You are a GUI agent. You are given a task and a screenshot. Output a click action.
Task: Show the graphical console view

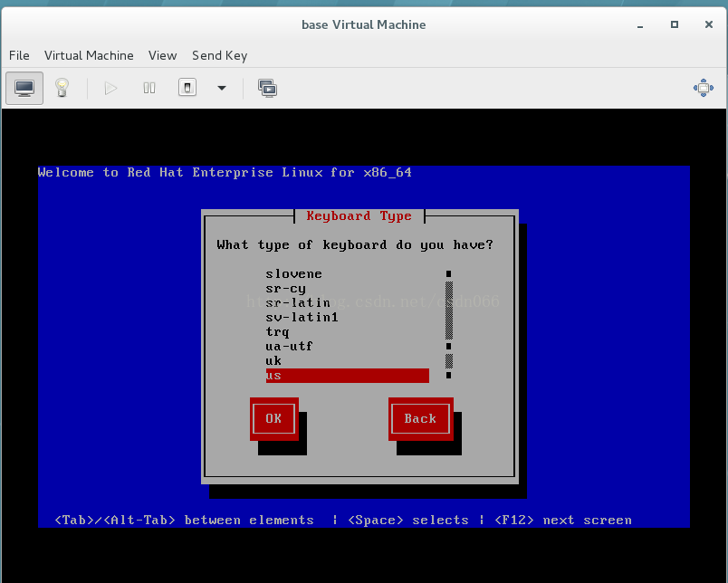tap(24, 88)
